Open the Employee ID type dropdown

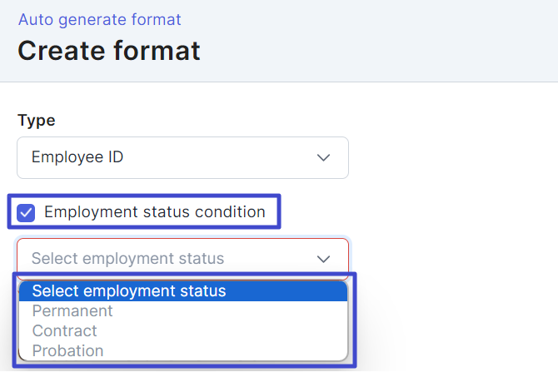[x=182, y=157]
